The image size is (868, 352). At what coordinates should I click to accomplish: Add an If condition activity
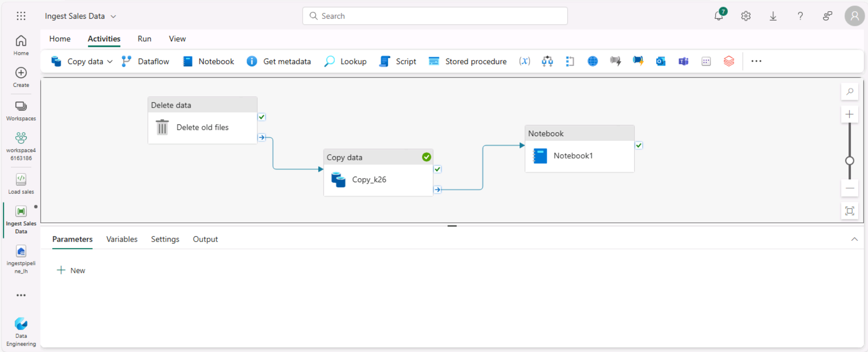pyautogui.click(x=547, y=61)
